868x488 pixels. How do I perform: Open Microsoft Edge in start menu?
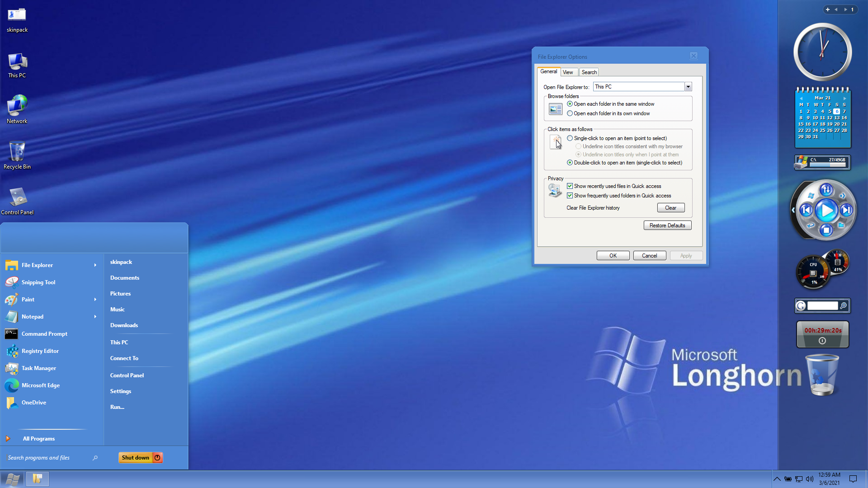tap(40, 385)
